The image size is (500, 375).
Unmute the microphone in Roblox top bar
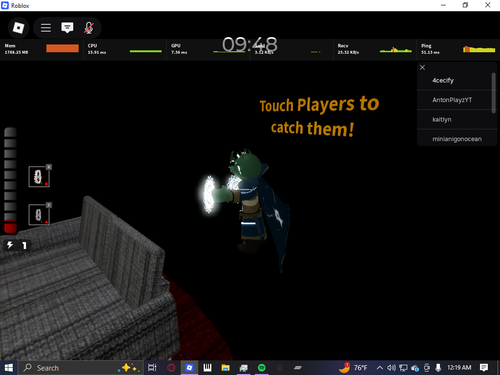click(89, 28)
